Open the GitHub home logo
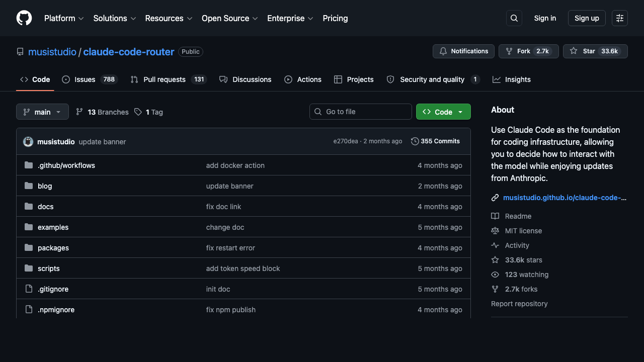Image resolution: width=644 pixels, height=362 pixels. tap(24, 18)
